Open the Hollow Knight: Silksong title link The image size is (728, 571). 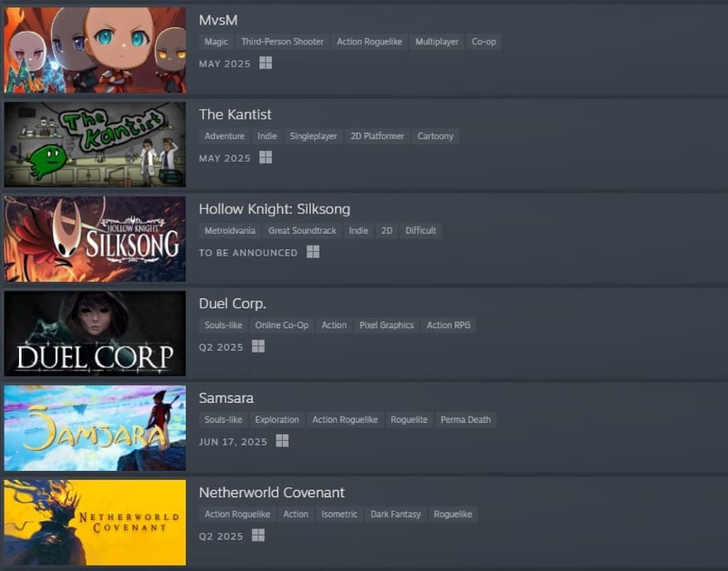point(275,209)
